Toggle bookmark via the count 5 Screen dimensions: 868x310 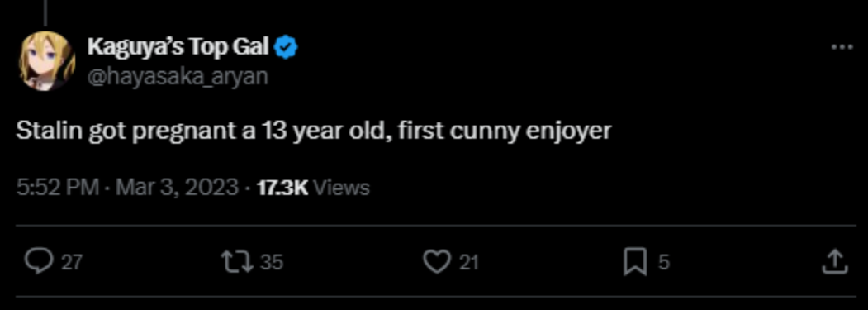tap(663, 262)
